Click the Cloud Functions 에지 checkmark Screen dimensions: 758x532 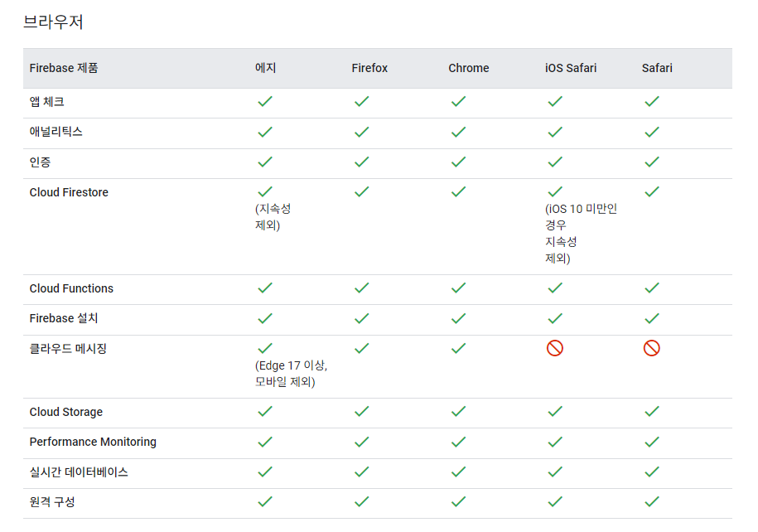[265, 288]
